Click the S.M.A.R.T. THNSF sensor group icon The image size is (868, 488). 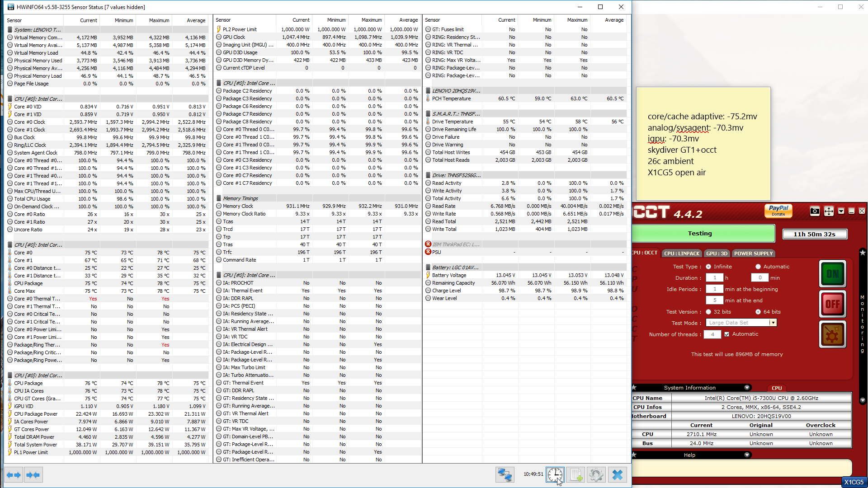click(x=428, y=114)
